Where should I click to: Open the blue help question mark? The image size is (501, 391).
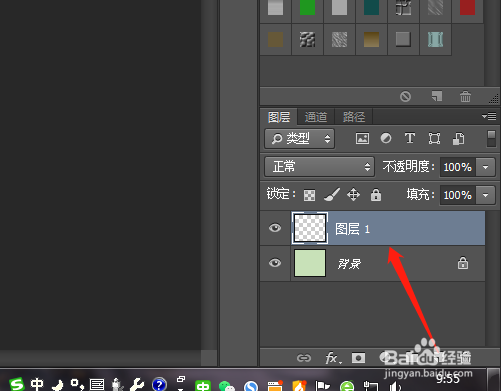[159, 385]
